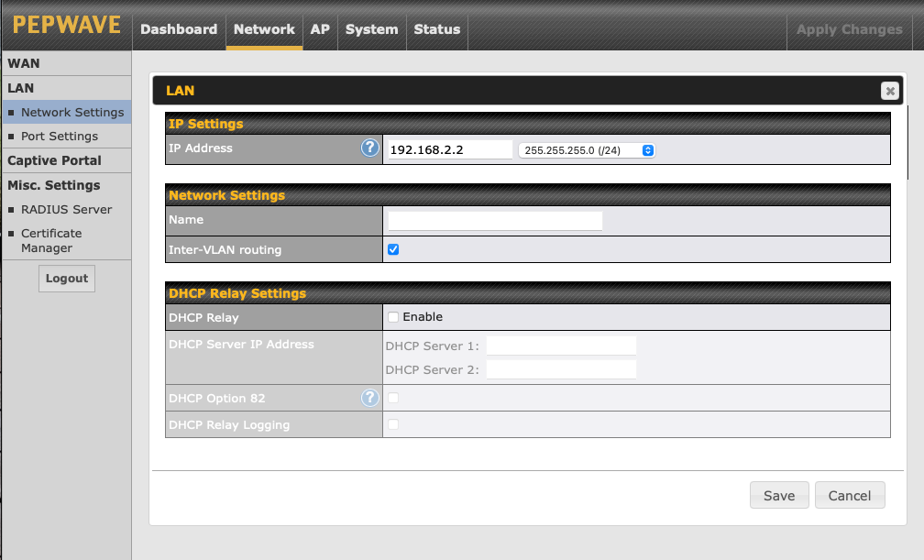Toggle the DHCP Relay Logging checkbox
924x560 pixels.
[x=393, y=424]
